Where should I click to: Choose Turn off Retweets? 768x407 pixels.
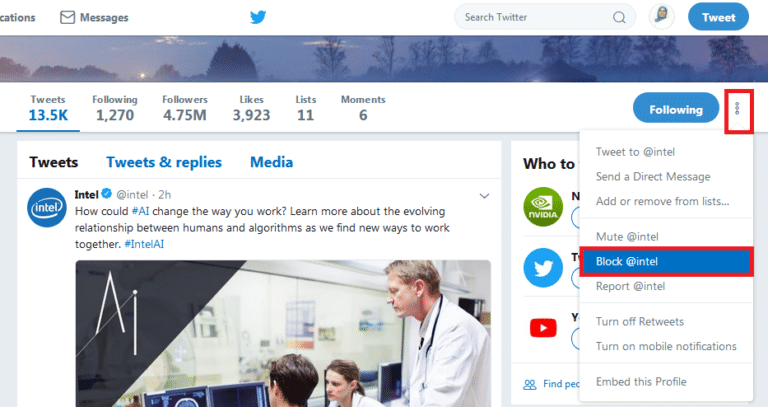click(666, 321)
